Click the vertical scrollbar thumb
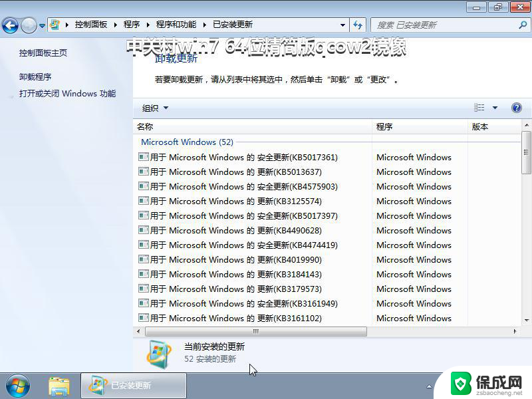The image size is (532, 399). point(526,152)
